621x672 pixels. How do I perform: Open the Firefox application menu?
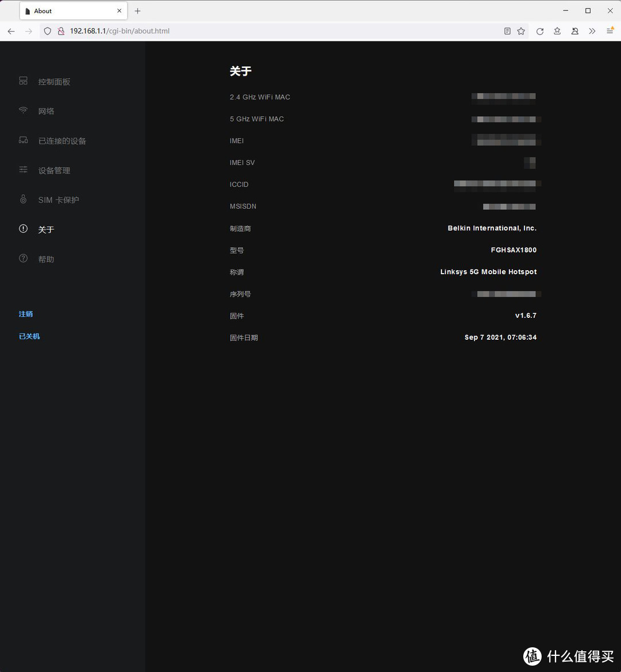[610, 31]
